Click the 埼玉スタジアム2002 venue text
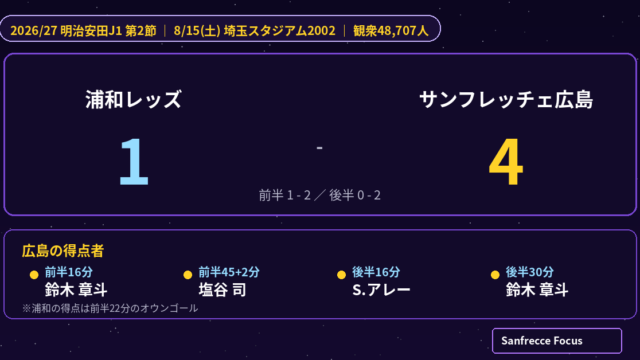The width and height of the screenshot is (640, 360). point(280,31)
